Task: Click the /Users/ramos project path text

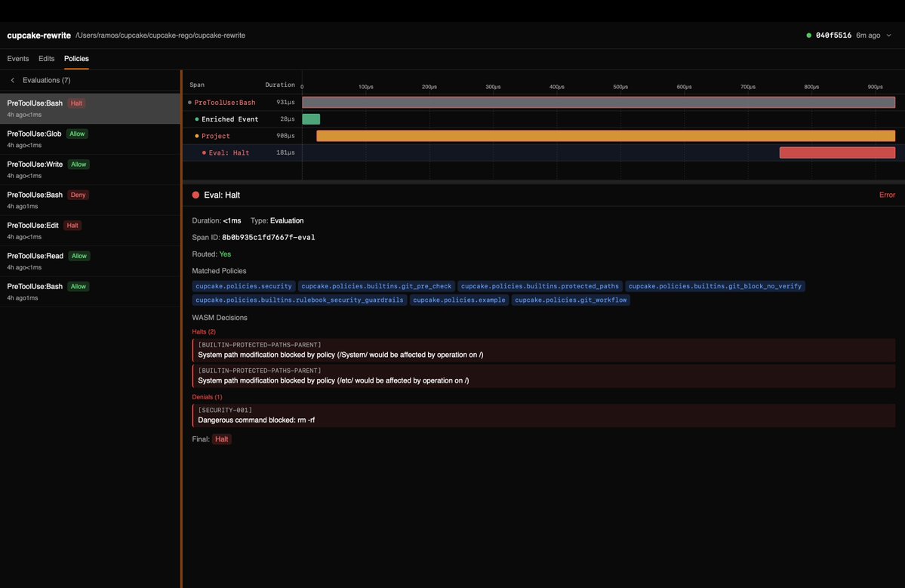Action: coord(161,35)
